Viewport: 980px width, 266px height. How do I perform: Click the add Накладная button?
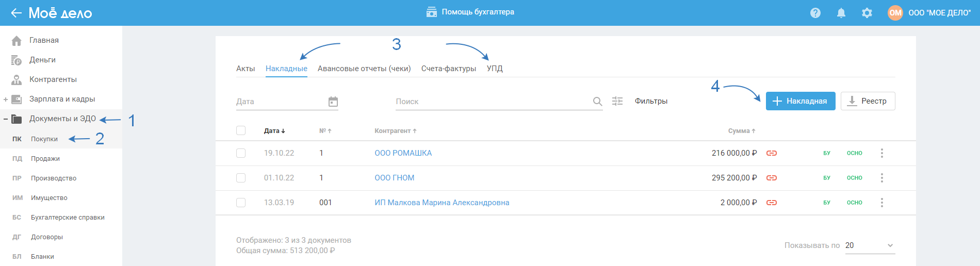(800, 101)
